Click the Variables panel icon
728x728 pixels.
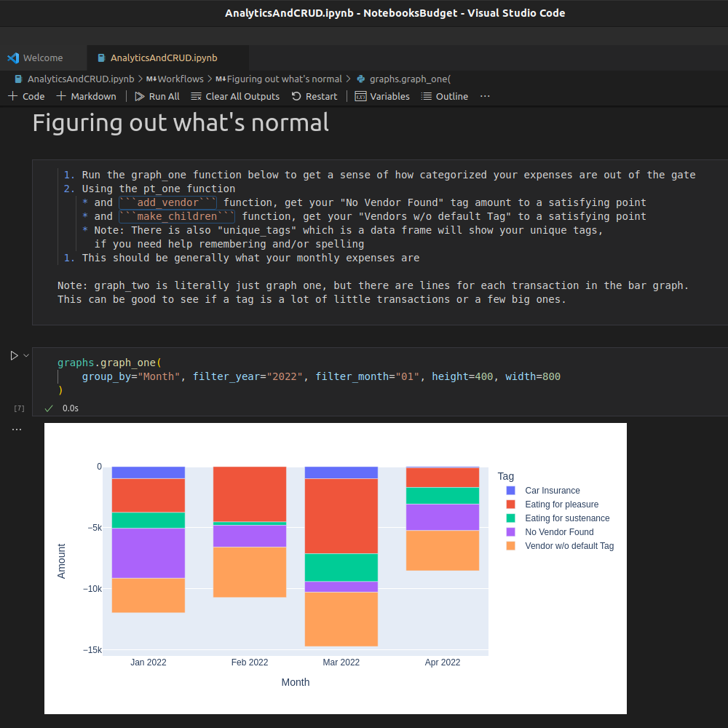(x=360, y=97)
